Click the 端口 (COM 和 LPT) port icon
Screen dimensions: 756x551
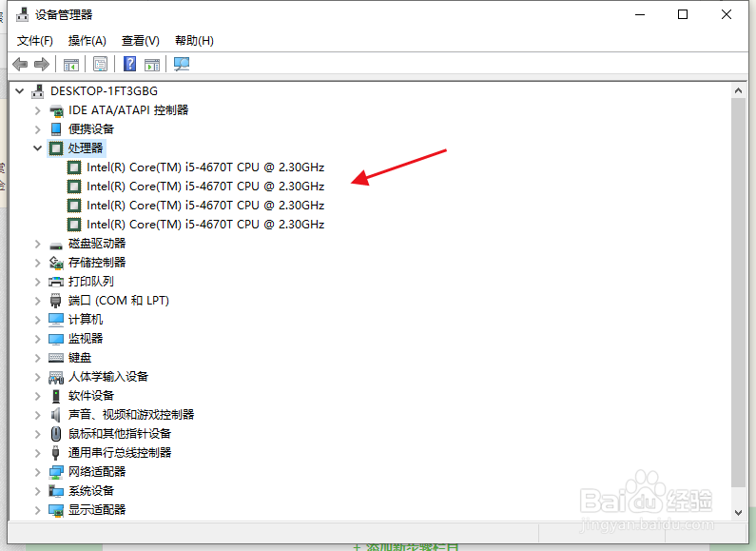coord(56,301)
